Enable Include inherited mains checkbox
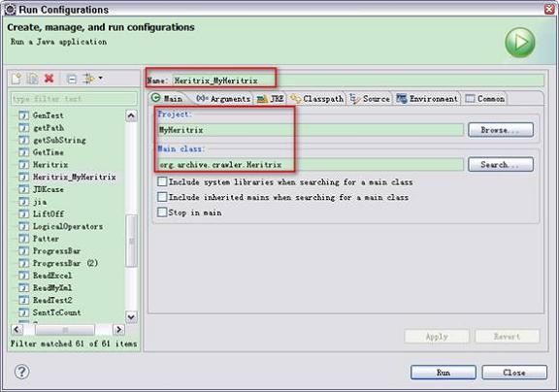559x392 pixels. pyautogui.click(x=162, y=197)
